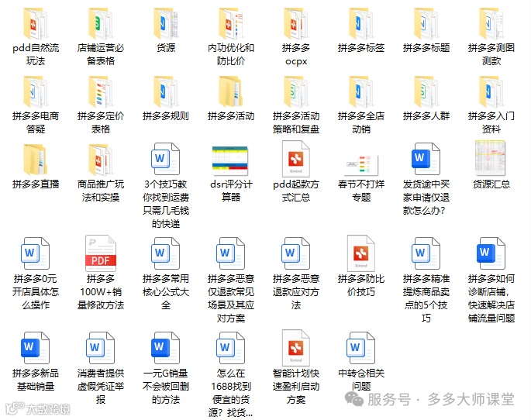Screen dimensions: 531x420
Task: Open the 拼多多ocpx folder
Action: (295, 24)
